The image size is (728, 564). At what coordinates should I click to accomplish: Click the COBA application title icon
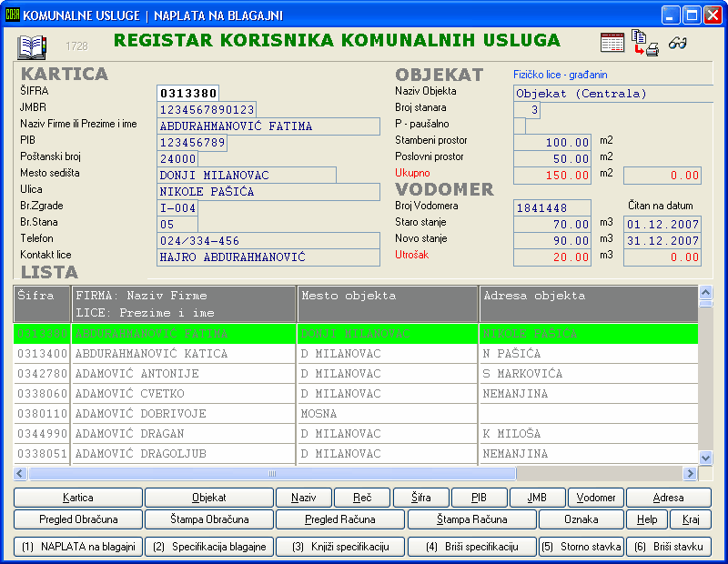click(x=12, y=15)
